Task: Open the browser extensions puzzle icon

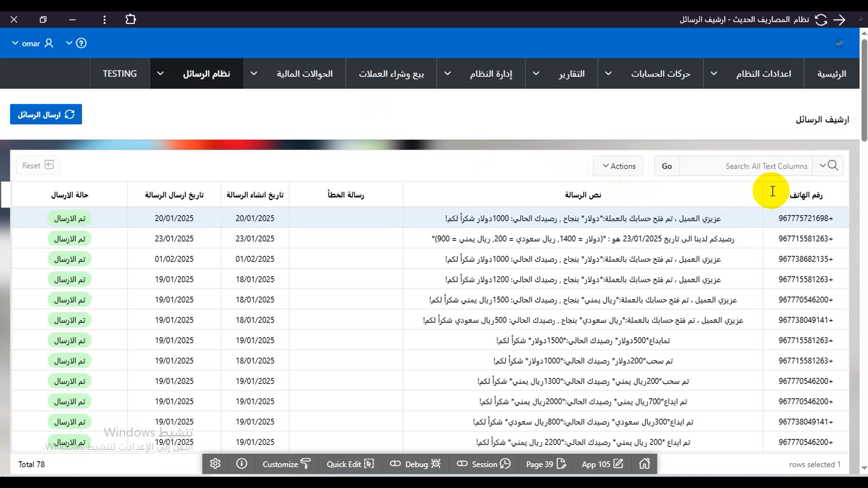Action: (131, 19)
